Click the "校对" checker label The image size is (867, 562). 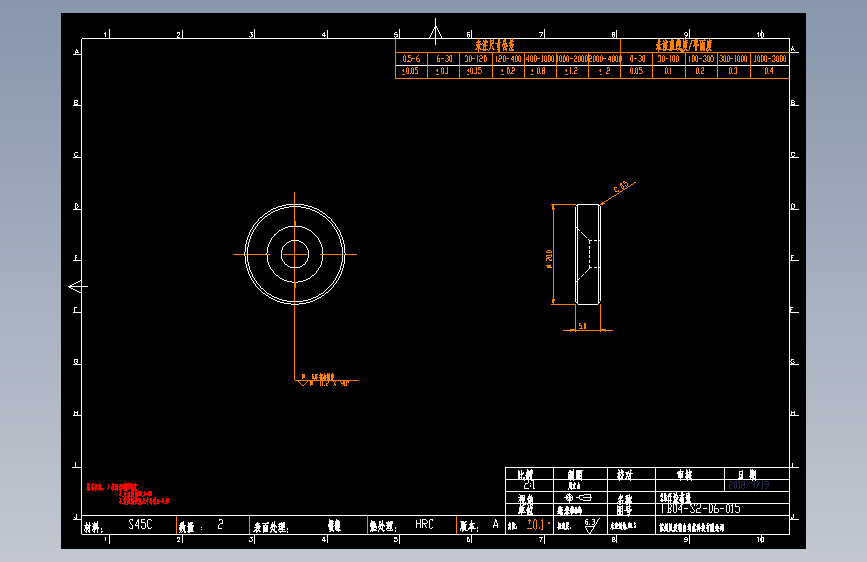625,475
